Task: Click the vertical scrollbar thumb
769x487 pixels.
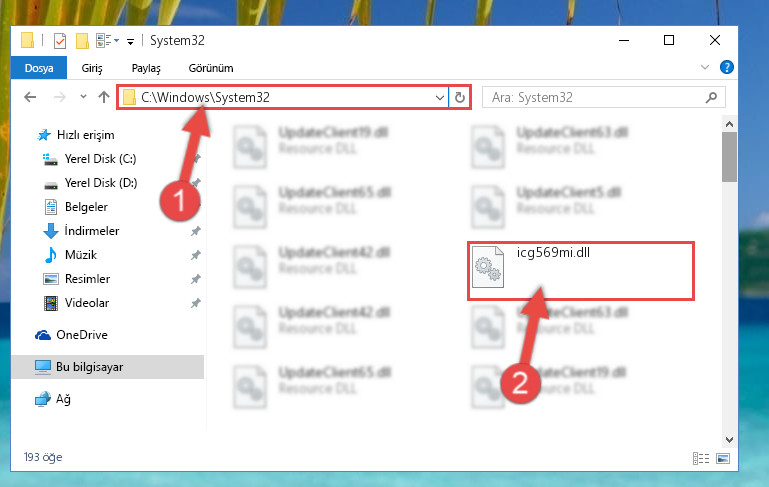Action: 729,156
